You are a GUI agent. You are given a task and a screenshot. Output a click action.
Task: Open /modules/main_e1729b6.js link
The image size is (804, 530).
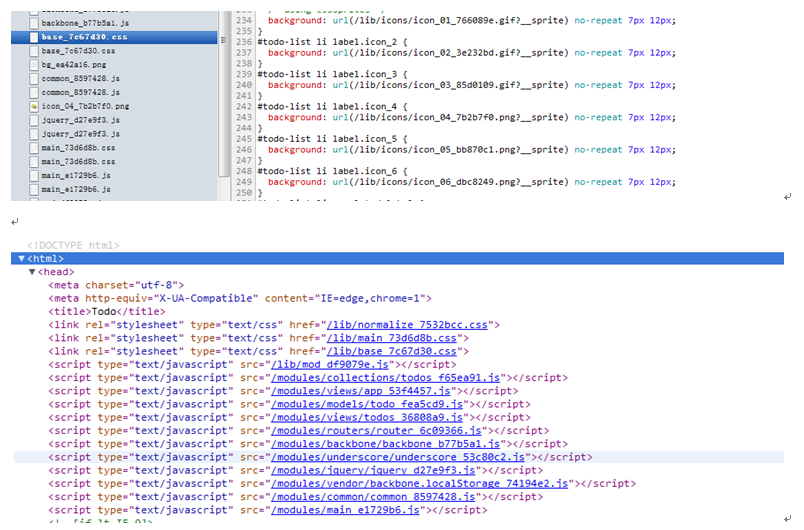click(346, 510)
